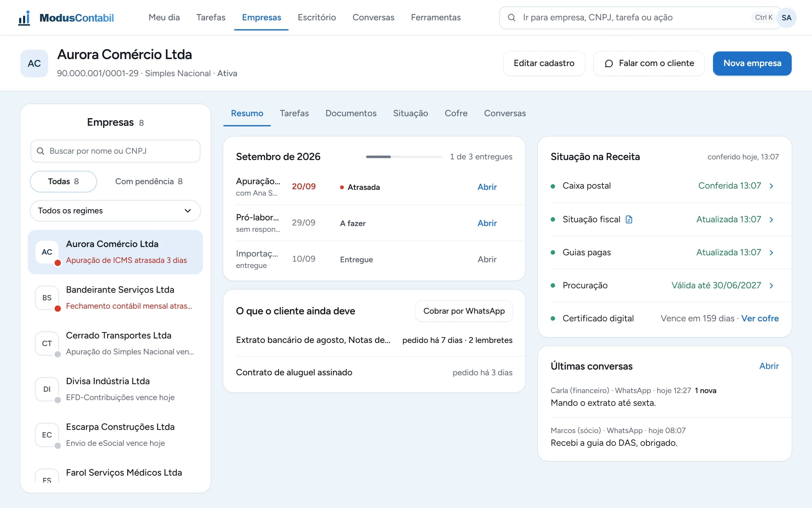Open Procuração details chevron
This screenshot has height=508, width=812.
(771, 285)
